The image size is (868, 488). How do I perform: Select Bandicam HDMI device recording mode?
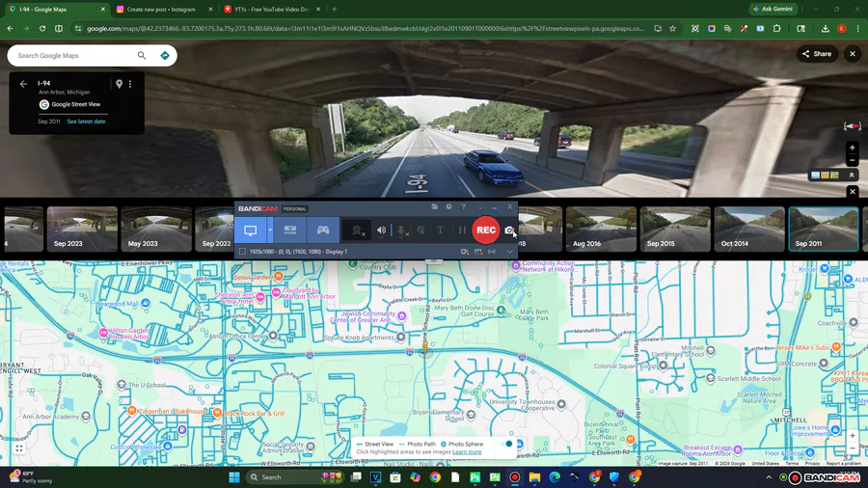pos(290,230)
